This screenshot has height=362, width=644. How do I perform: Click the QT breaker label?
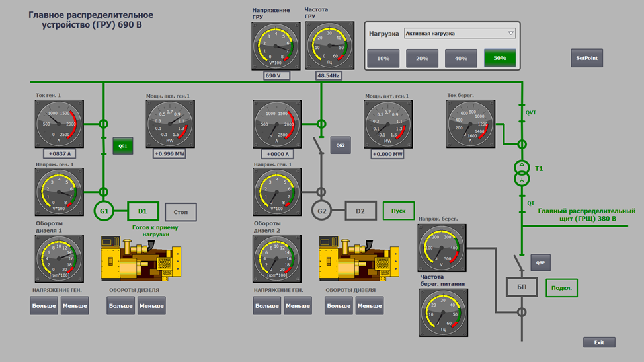coord(531,203)
